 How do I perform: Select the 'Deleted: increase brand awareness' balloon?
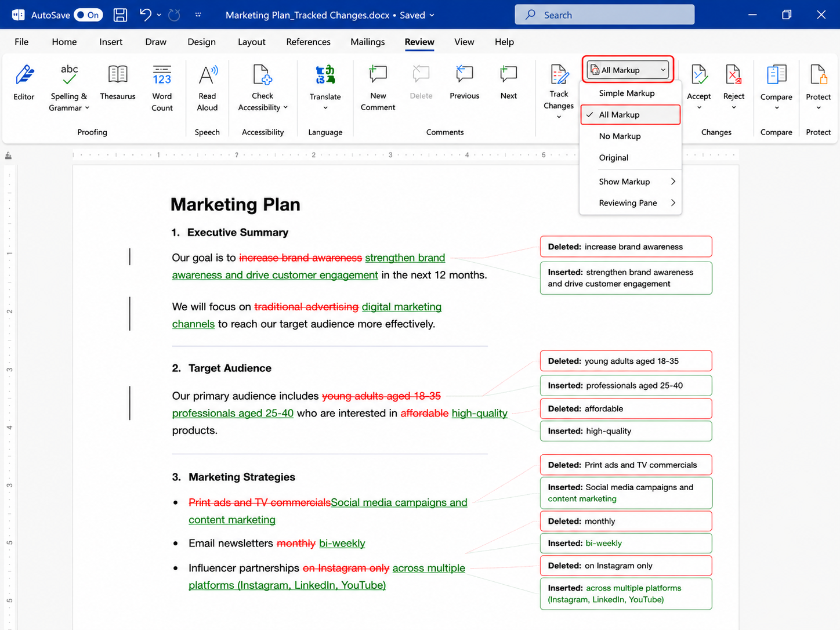pos(626,247)
